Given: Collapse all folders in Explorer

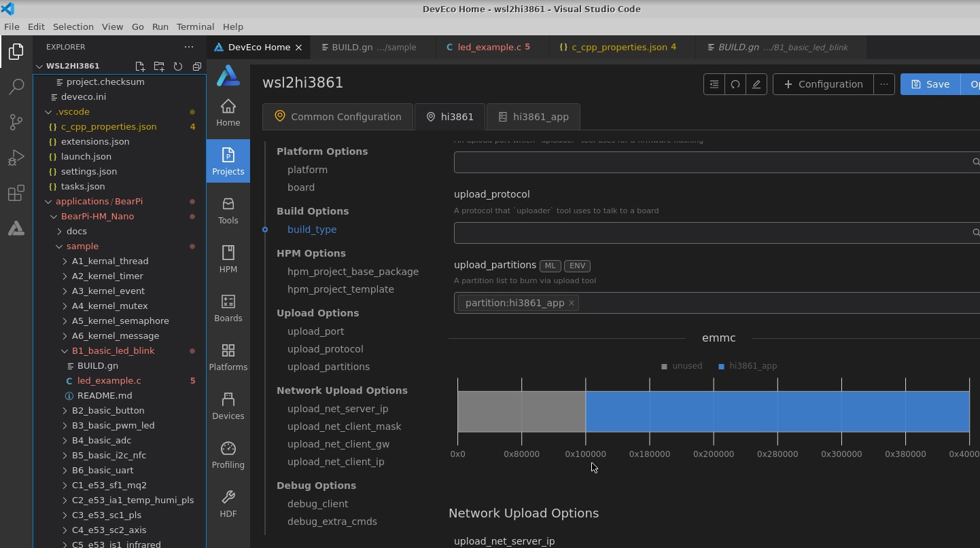Looking at the screenshot, I should point(197,67).
